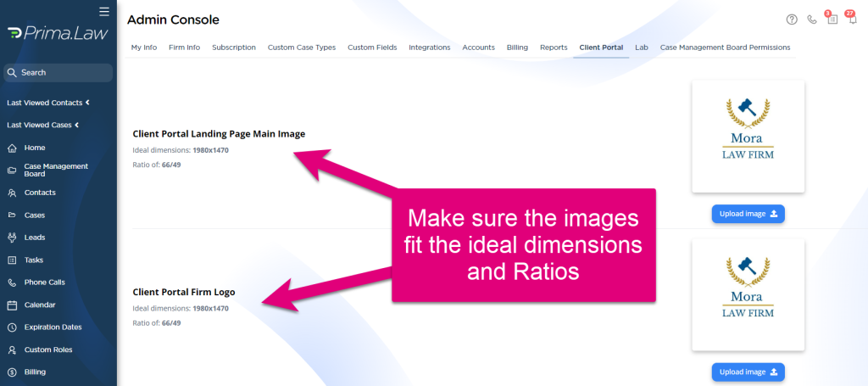The width and height of the screenshot is (868, 386).
Task: Select the Accounts tab
Action: 478,48
